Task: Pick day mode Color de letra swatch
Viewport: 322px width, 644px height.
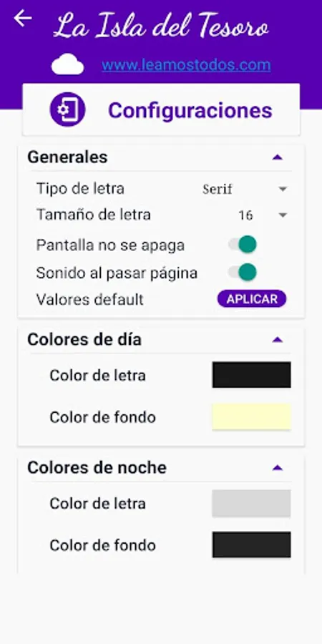Action: (x=251, y=374)
